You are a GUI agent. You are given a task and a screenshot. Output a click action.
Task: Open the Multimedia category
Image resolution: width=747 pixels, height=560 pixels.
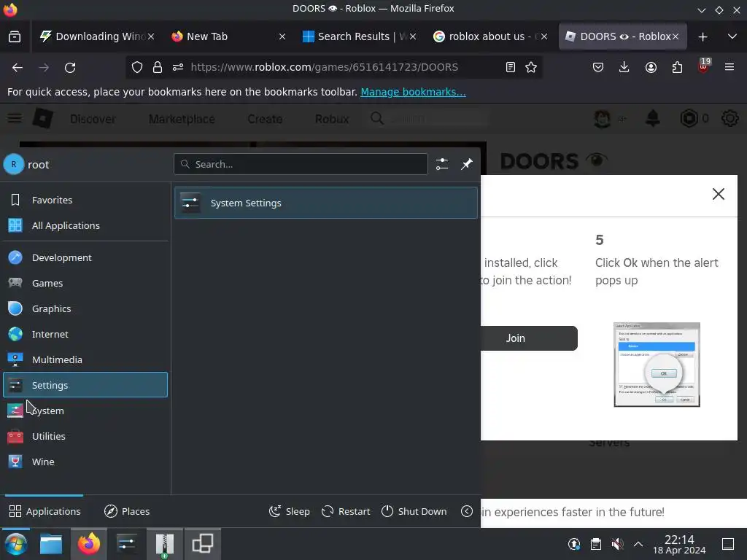point(85,359)
